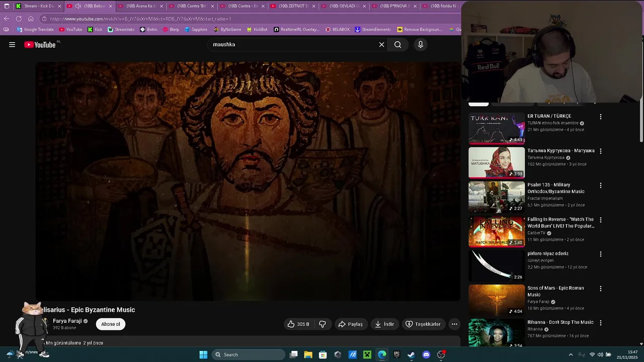The image size is (644, 362).
Task: Open Microsoft Store from the taskbar
Action: pyautogui.click(x=323, y=354)
